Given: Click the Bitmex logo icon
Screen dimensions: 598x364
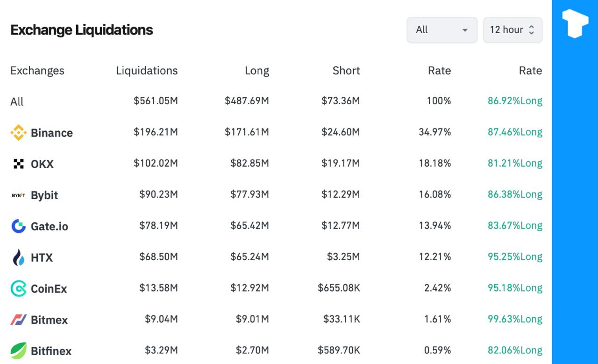Looking at the screenshot, I should pos(19,320).
